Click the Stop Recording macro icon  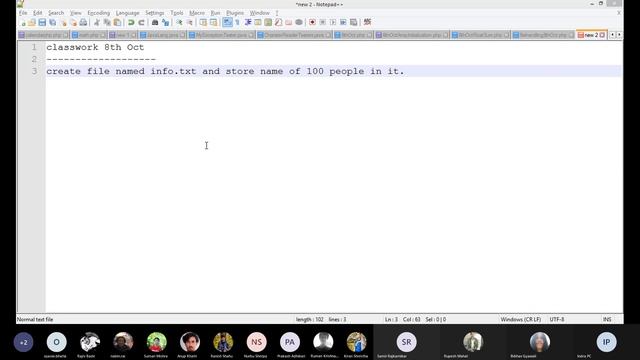(322, 22)
